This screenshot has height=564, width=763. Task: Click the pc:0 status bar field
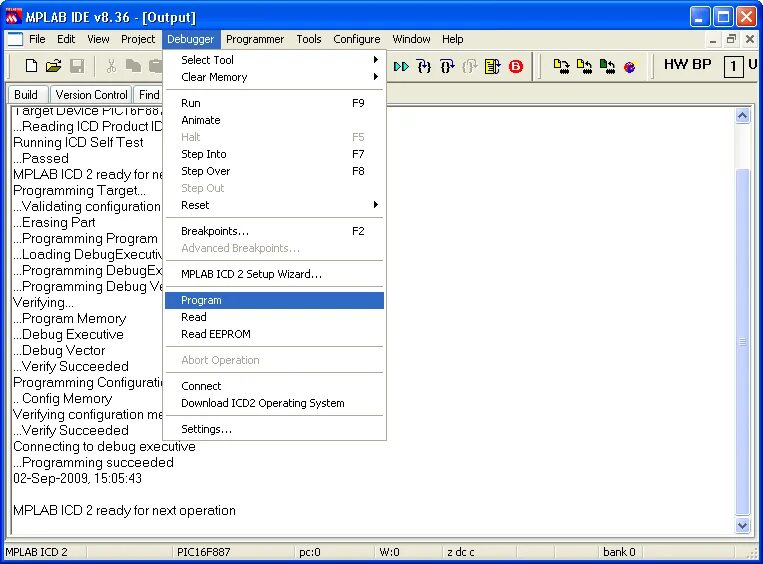310,552
